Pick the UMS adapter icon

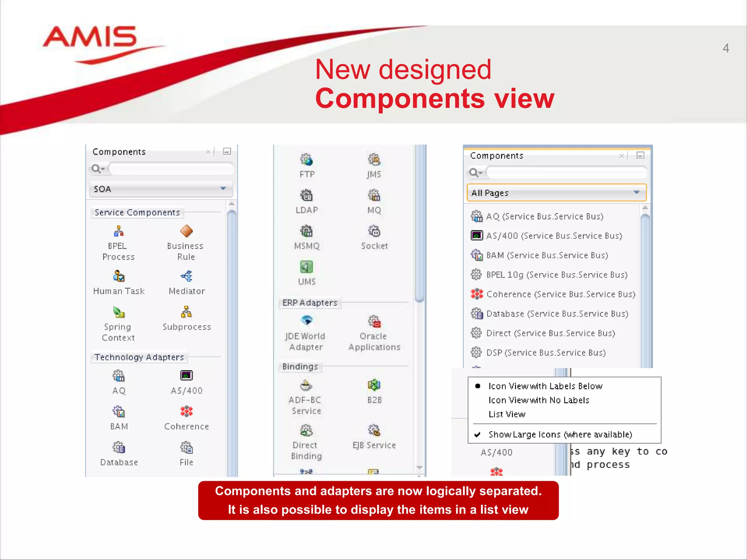[x=306, y=267]
